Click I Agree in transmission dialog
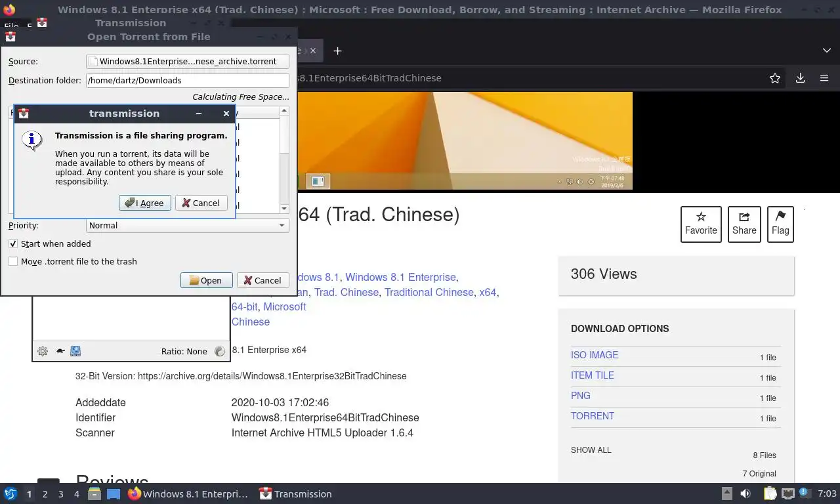840x504 pixels. point(145,203)
